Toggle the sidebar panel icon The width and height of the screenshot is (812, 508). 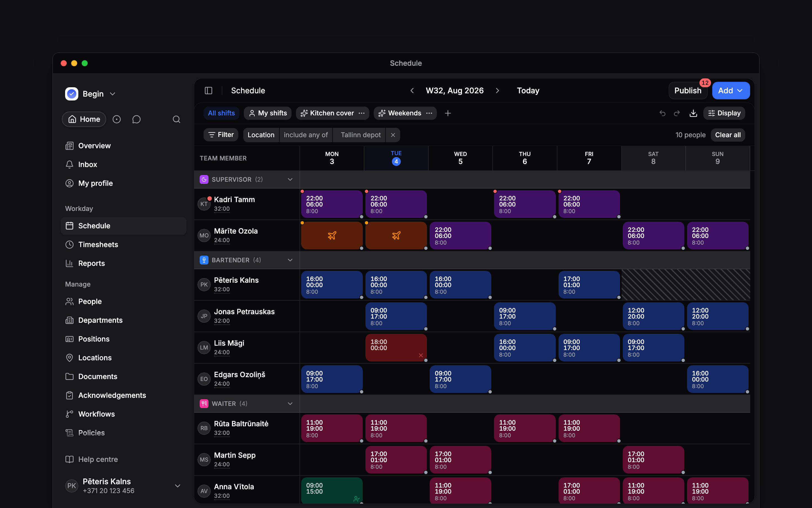pos(208,91)
